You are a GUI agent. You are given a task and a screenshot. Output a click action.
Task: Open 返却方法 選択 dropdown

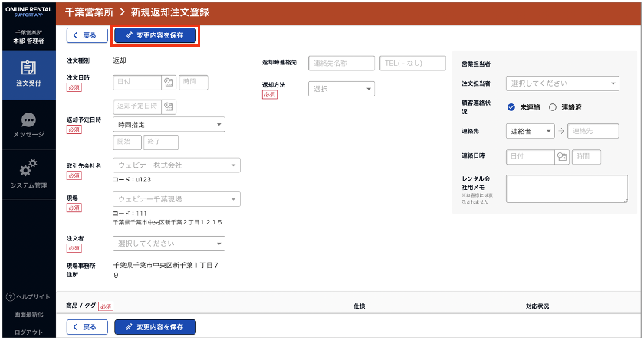coord(341,89)
